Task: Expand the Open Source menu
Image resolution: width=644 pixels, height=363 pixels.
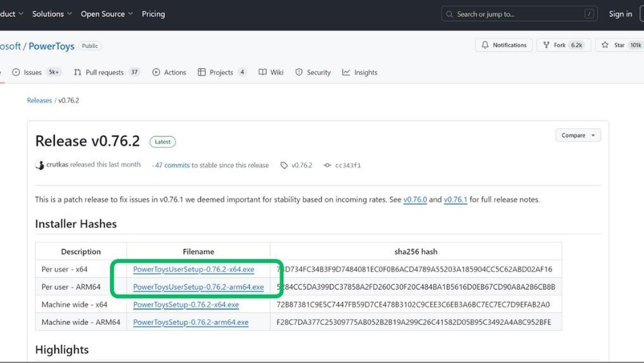Action: pos(106,14)
